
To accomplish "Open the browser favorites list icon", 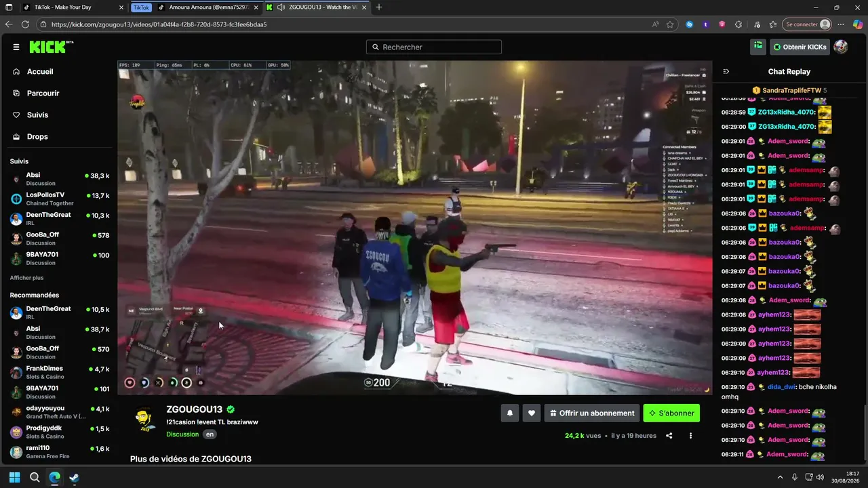I will 773,24.
